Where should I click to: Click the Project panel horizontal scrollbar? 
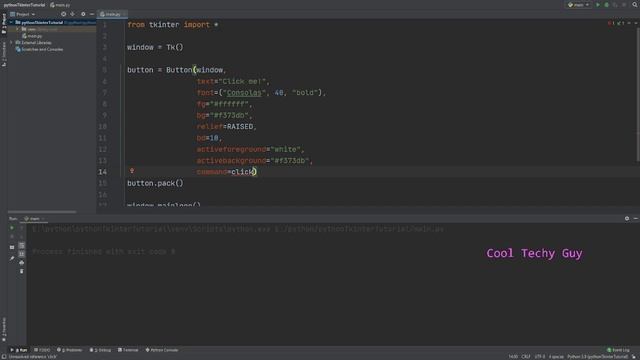tap(42, 212)
